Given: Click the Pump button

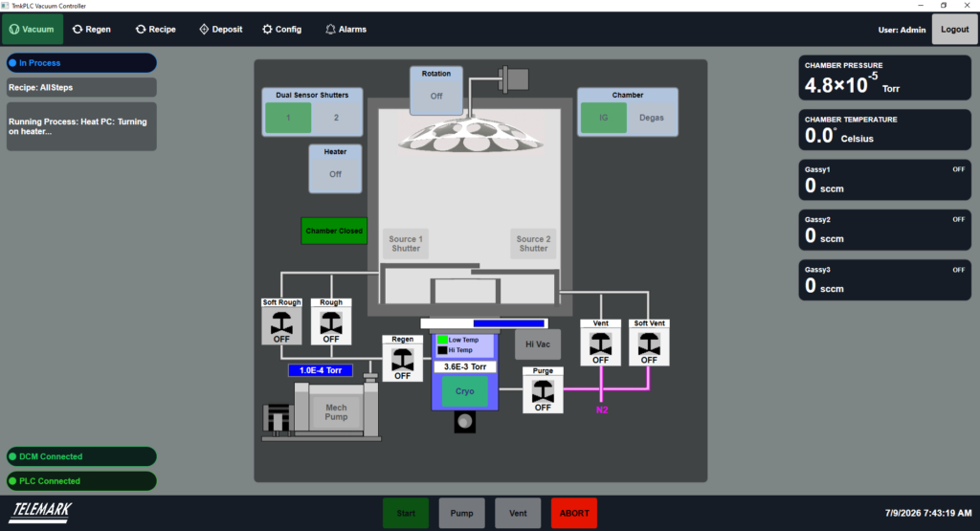Looking at the screenshot, I should (x=462, y=513).
